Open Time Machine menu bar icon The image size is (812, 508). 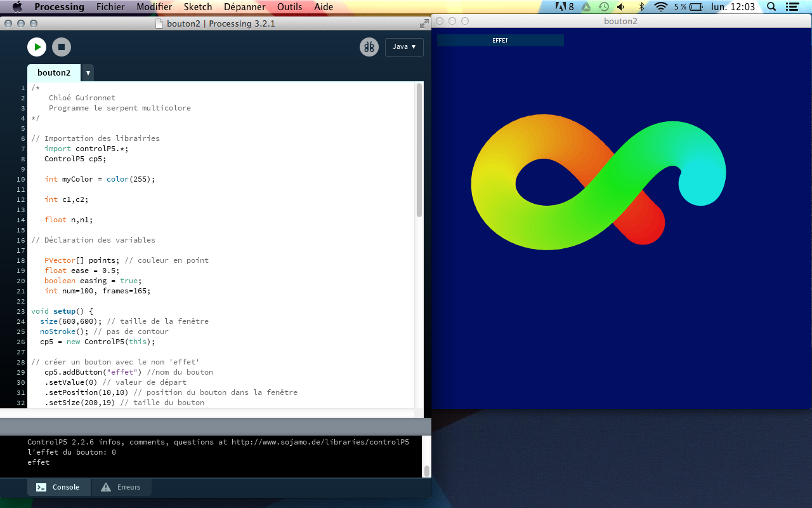pos(604,7)
